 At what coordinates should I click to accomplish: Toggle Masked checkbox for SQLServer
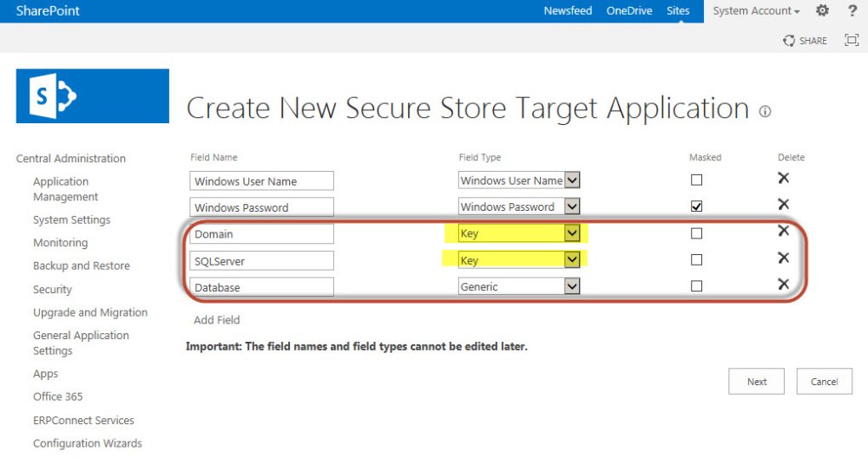[x=696, y=259]
